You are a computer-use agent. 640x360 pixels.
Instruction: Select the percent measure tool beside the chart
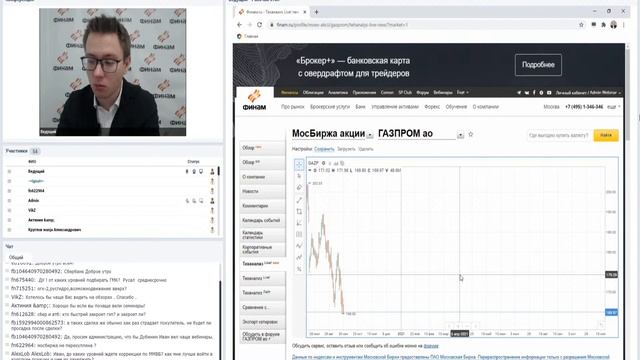pyautogui.click(x=299, y=269)
